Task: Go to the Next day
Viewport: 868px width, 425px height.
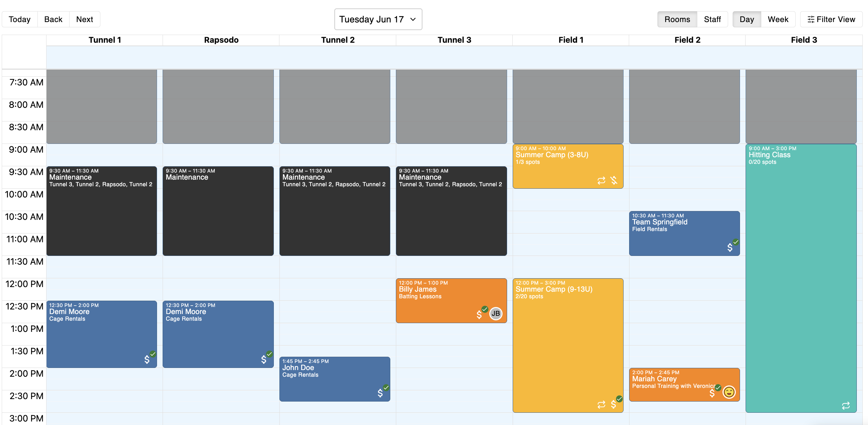Action: pos(85,19)
